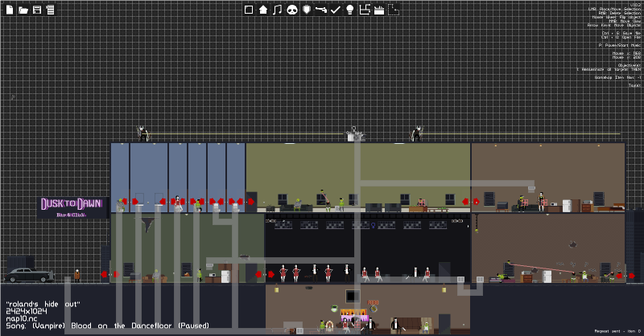644x336 pixels.
Task: Open the music note song picker
Action: click(277, 9)
